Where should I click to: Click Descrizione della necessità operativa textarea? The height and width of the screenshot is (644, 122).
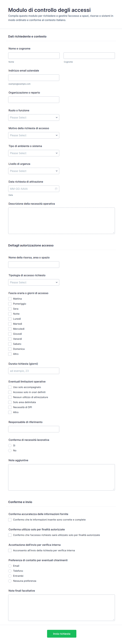(x=62, y=221)
